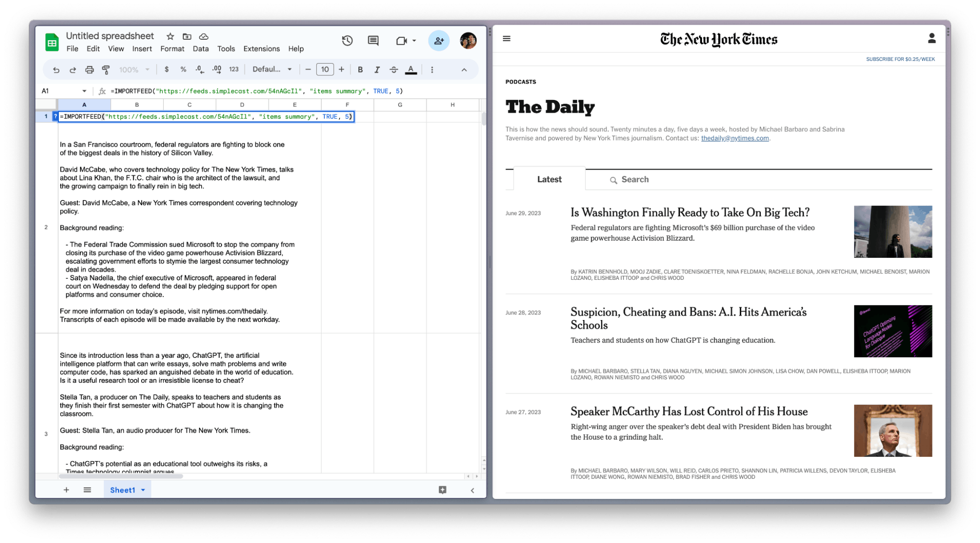Open the Format menu

click(x=172, y=49)
